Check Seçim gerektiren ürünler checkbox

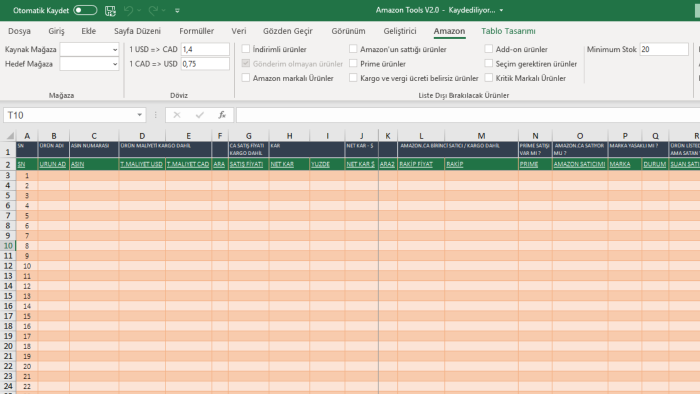(x=489, y=63)
